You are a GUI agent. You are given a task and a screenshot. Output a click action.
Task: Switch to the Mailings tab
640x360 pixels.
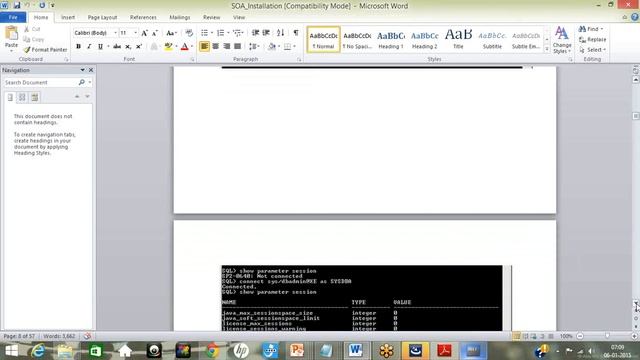[180, 18]
